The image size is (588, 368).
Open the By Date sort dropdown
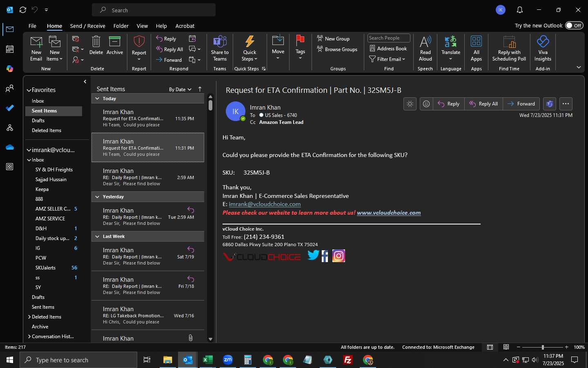tap(180, 89)
